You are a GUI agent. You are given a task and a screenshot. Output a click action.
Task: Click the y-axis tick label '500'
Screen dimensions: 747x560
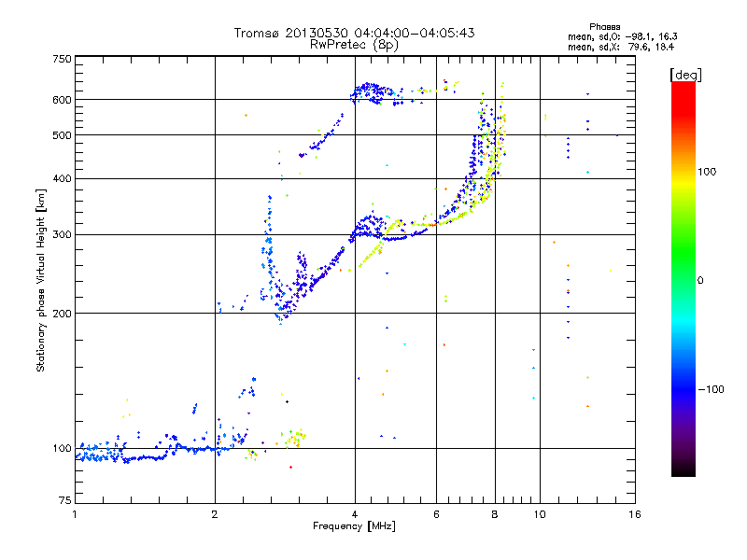(x=62, y=135)
